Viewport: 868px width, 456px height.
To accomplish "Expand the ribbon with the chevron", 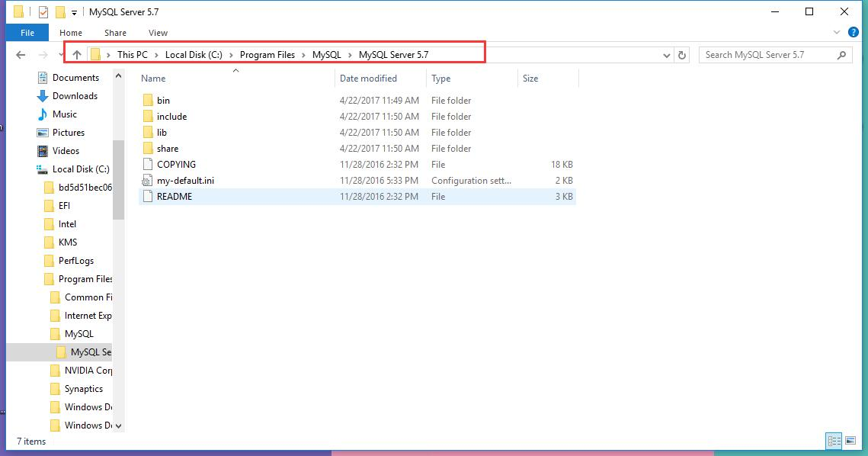I will 837,33.
